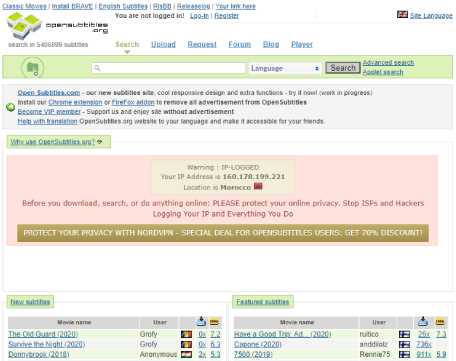Open Classic Movies top link

(24, 6)
